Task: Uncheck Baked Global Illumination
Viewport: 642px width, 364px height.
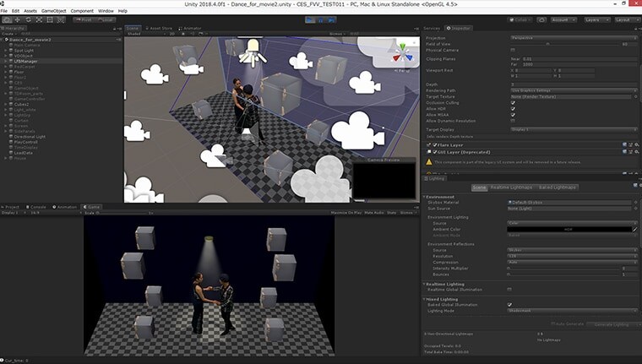Action: pos(509,304)
